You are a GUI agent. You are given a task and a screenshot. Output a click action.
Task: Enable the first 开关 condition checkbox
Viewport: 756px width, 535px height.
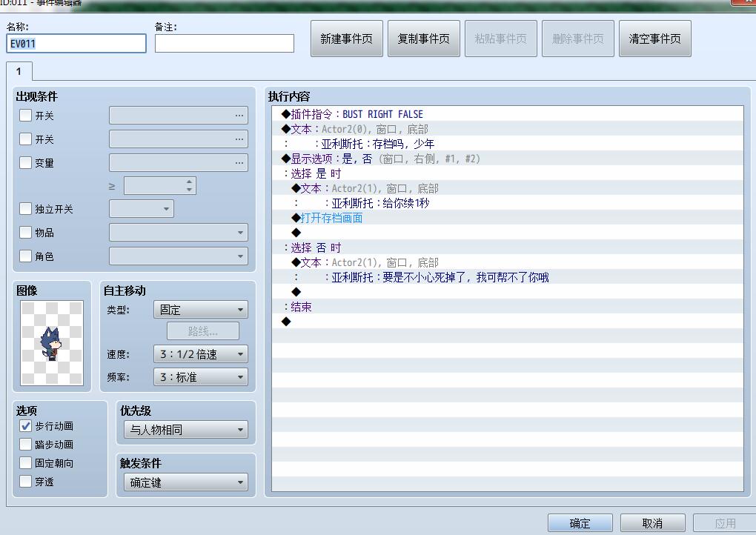click(25, 115)
